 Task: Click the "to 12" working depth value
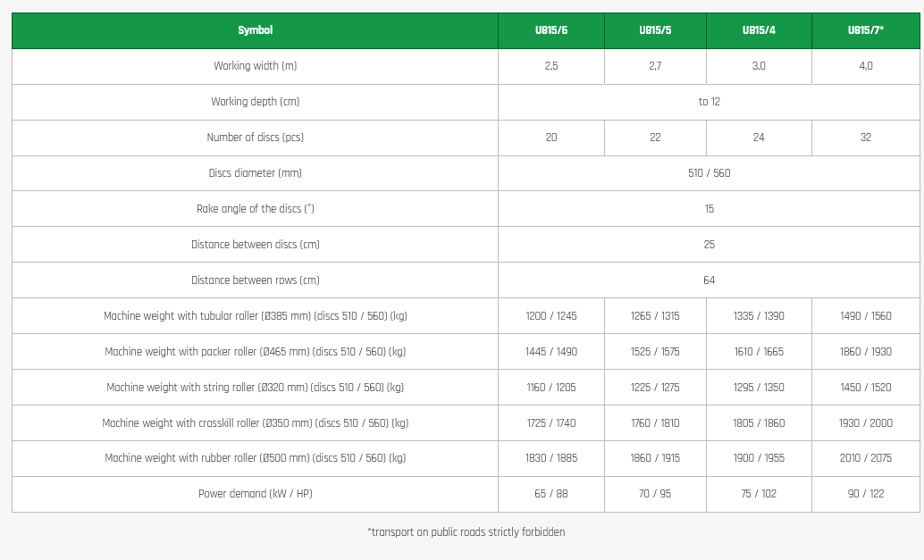click(709, 102)
